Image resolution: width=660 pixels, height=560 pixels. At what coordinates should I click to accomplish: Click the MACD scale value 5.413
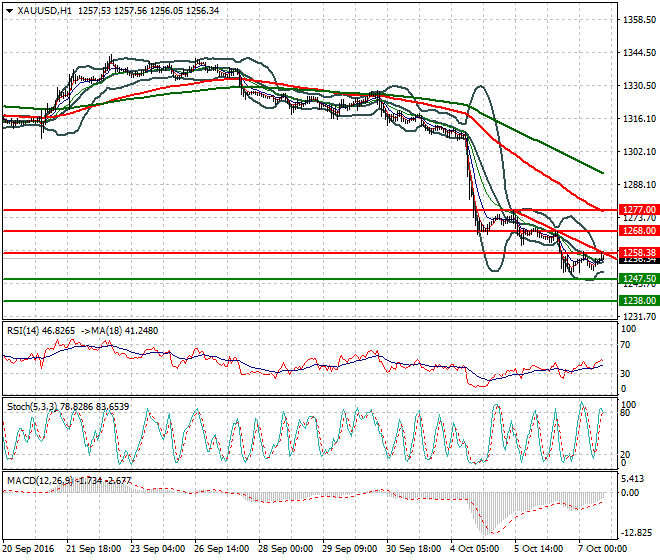tap(632, 479)
